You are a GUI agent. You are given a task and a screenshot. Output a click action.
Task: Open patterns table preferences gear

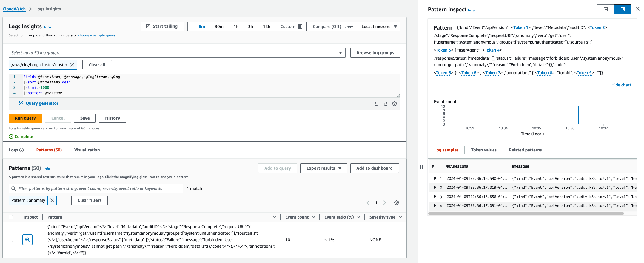click(x=397, y=203)
